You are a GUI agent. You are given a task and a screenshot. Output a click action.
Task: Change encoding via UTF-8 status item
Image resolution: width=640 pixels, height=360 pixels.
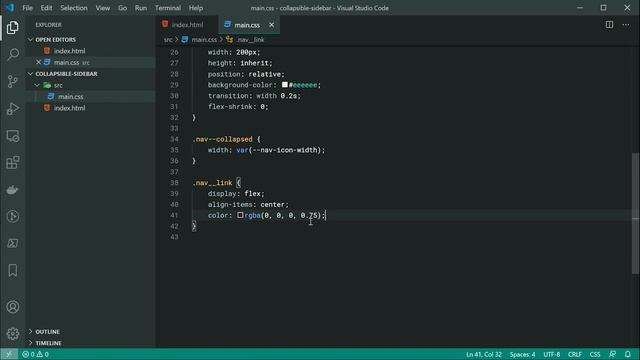[551, 354]
